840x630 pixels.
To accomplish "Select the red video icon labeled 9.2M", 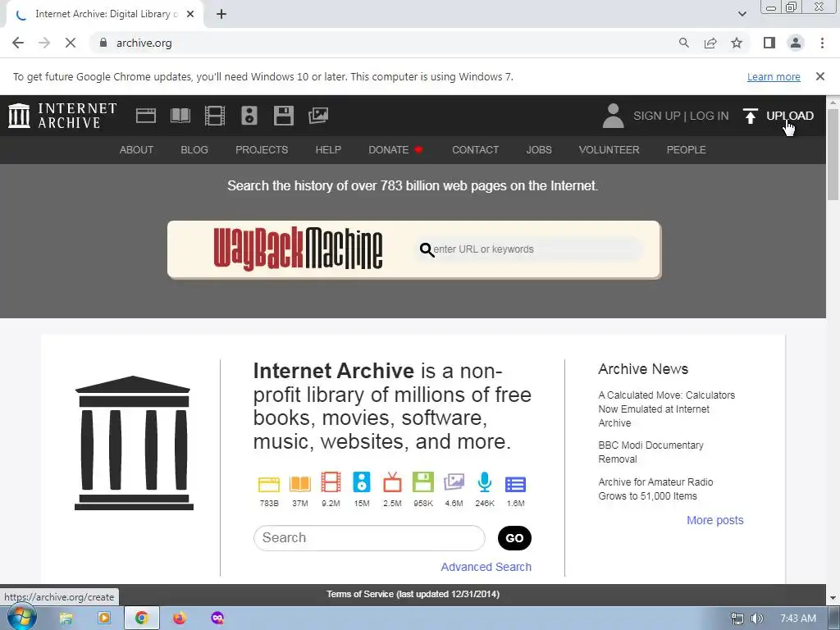I will (331, 482).
